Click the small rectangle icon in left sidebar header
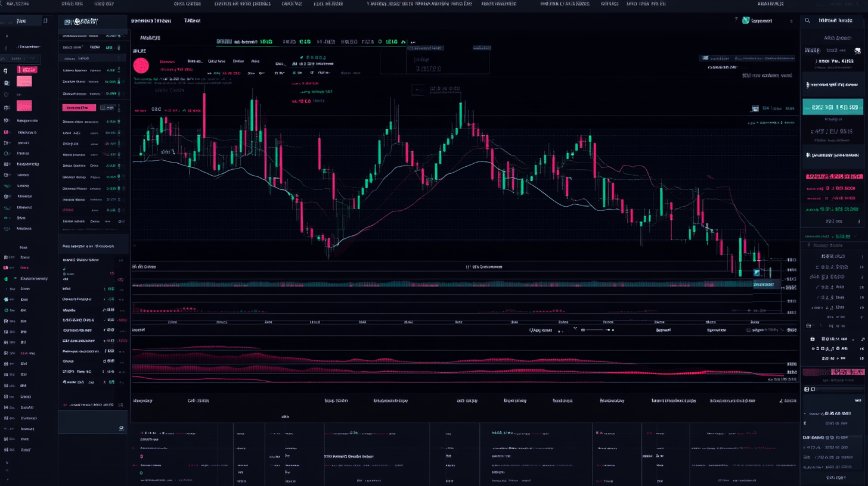Viewport: 868px width, 486px height. coord(45,21)
